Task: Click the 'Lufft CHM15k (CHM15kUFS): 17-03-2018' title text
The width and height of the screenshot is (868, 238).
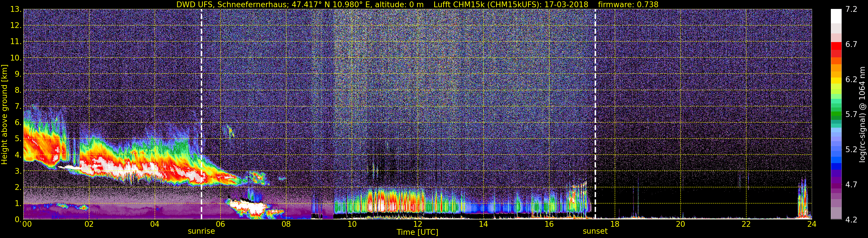Action: tap(511, 4)
